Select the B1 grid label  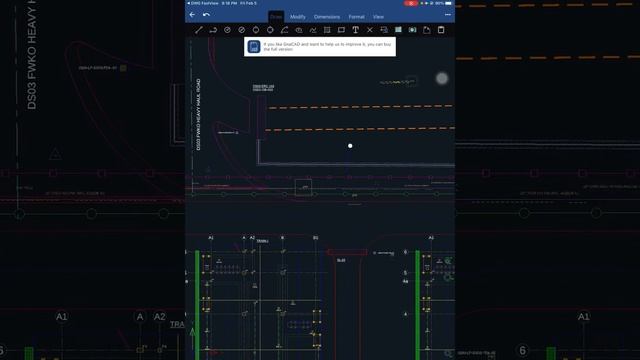316,238
